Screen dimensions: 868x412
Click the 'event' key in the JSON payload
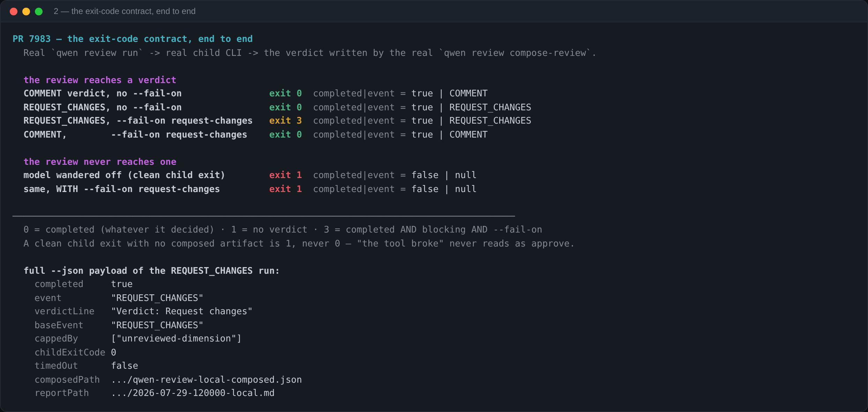click(x=48, y=298)
